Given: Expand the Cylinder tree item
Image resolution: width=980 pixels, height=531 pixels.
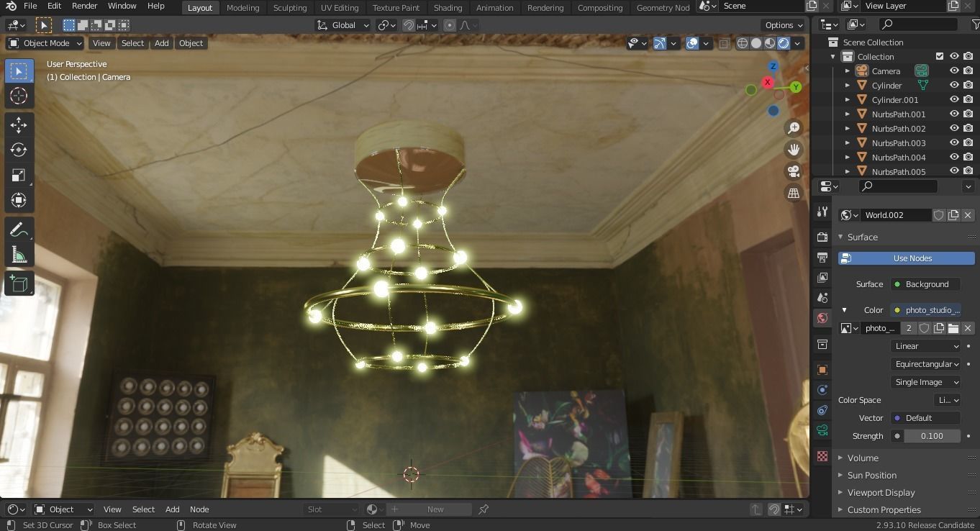Looking at the screenshot, I should 848,85.
